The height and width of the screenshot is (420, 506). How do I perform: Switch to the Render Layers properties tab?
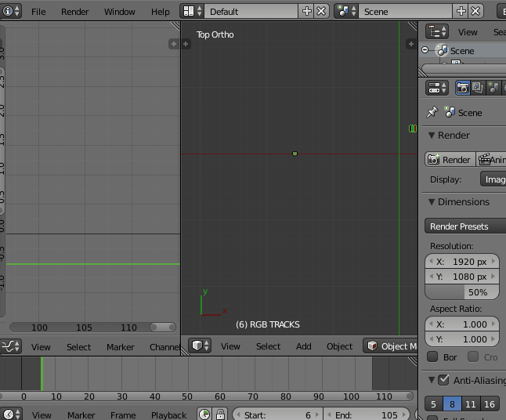pyautogui.click(x=478, y=88)
